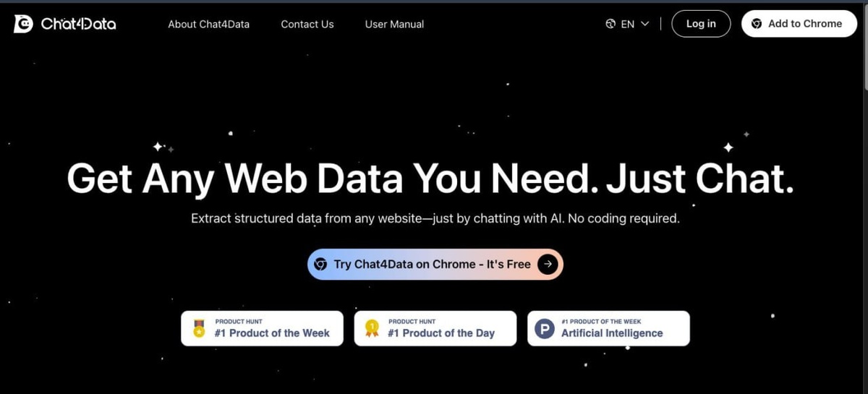
Task: Click the Log in button
Action: point(701,23)
